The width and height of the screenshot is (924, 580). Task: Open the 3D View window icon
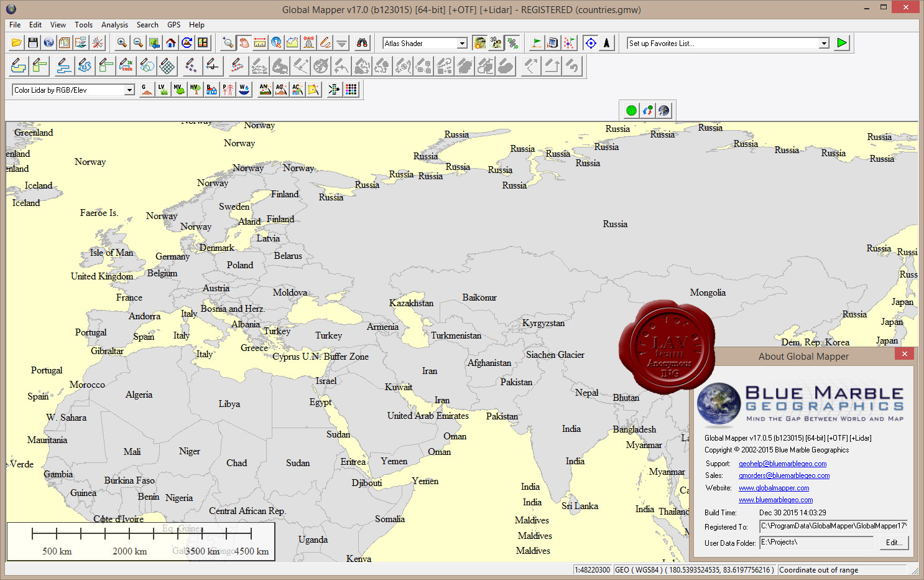point(496,43)
